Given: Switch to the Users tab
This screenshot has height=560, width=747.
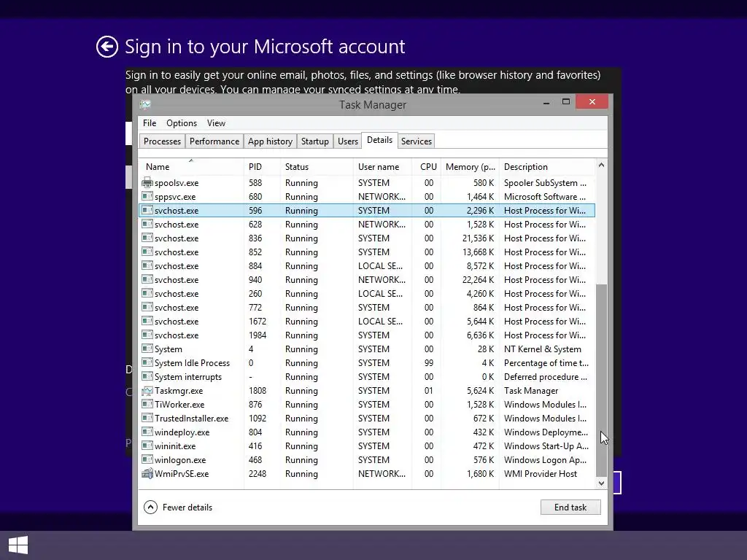Looking at the screenshot, I should tap(348, 141).
